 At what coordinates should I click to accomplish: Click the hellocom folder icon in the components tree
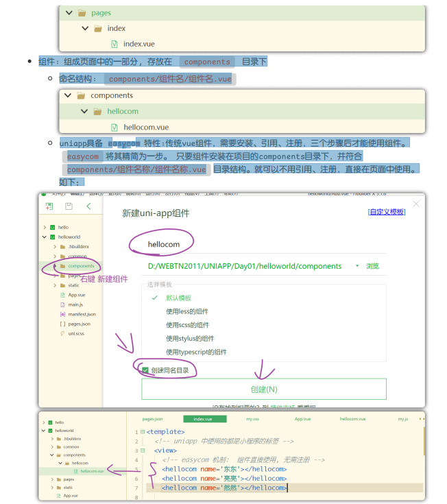pyautogui.click(x=97, y=112)
